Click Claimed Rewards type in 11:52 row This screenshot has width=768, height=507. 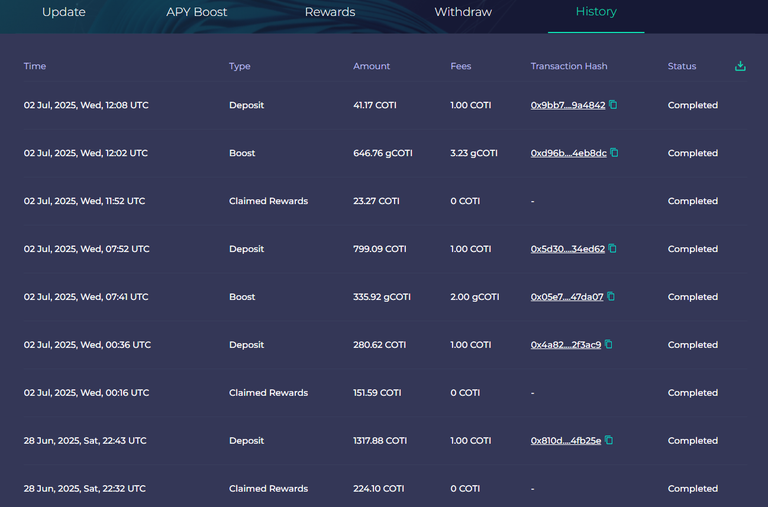(268, 201)
